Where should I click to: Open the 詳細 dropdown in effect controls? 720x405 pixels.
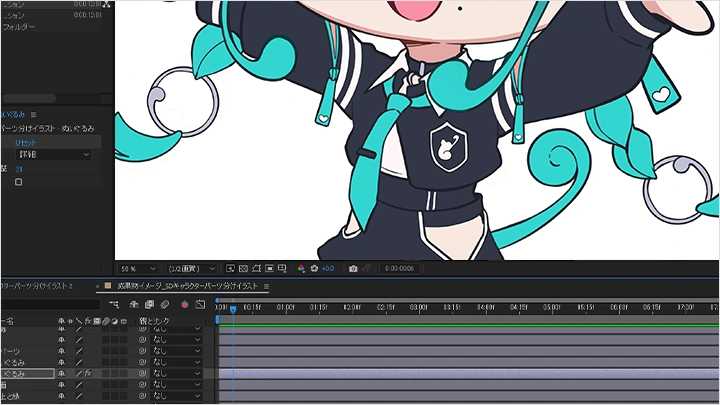tap(53, 155)
